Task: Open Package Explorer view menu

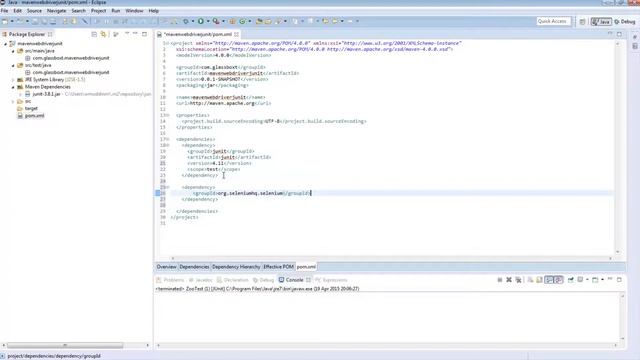Action: 127,34
